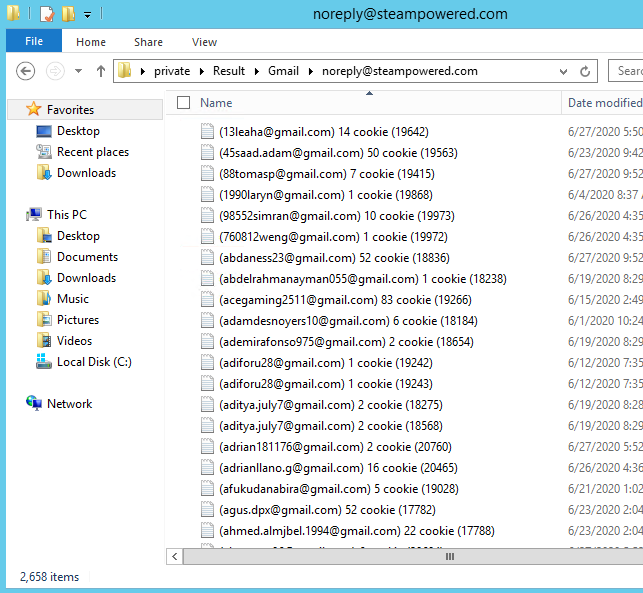643x593 pixels.
Task: Go up one folder level
Action: tap(100, 71)
